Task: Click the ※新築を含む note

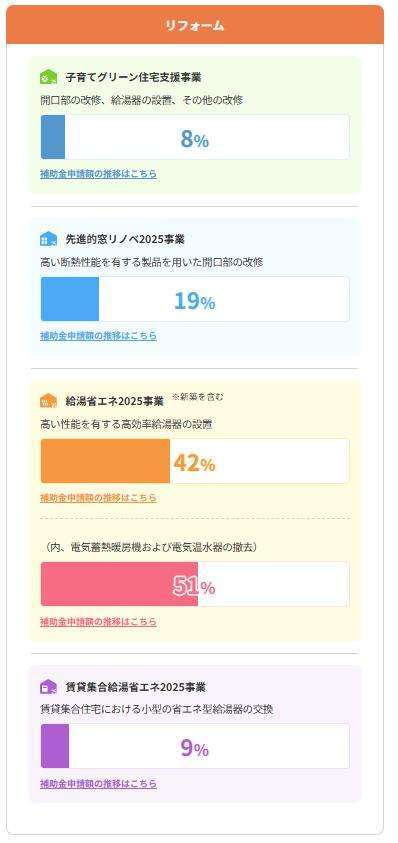Action: pyautogui.click(x=197, y=397)
